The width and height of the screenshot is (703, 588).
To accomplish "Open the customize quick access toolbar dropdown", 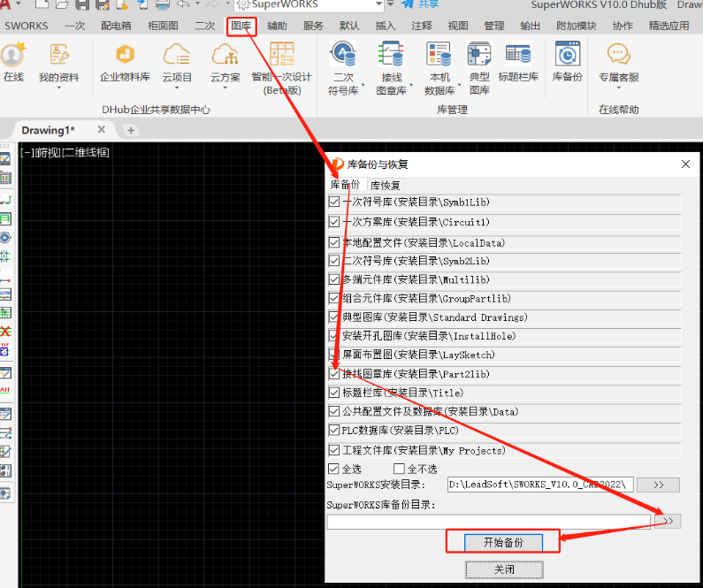I will point(391,4).
